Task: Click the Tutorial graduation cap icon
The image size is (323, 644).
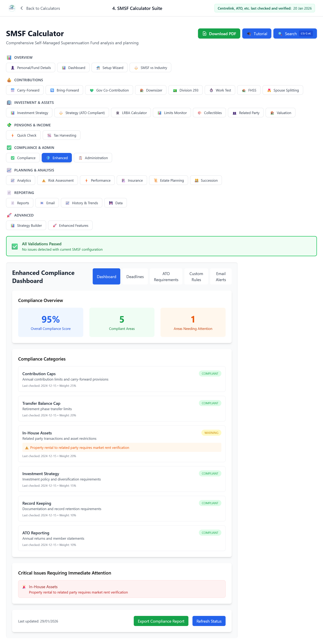Action: click(249, 34)
